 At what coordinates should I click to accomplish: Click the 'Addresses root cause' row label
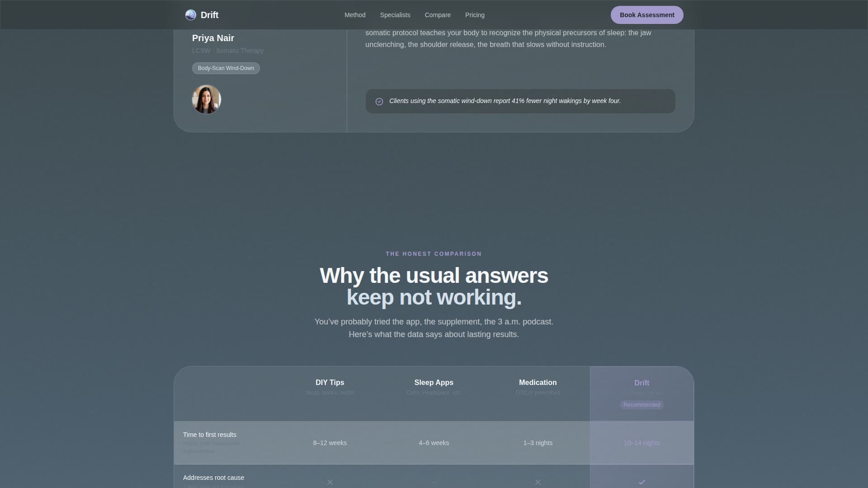[x=213, y=478]
